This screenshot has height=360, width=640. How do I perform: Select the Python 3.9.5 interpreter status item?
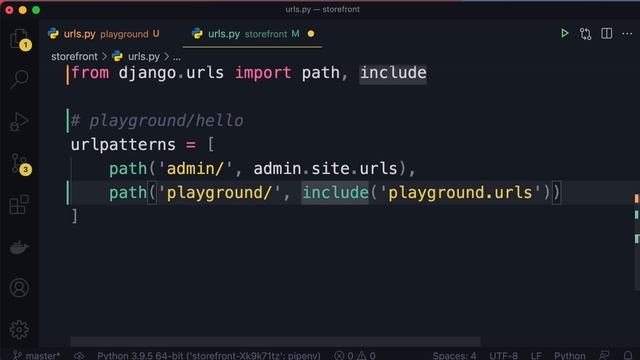209,356
